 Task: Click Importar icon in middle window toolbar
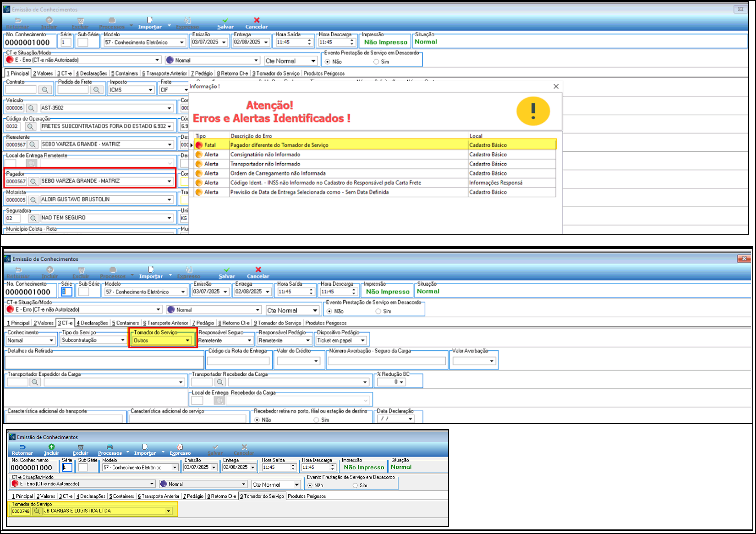pos(151,270)
